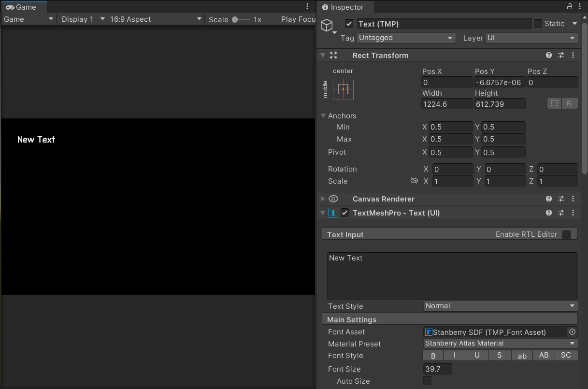This screenshot has width=588, height=389.
Task: Enable RTL Editor checkbox
Action: (x=566, y=235)
